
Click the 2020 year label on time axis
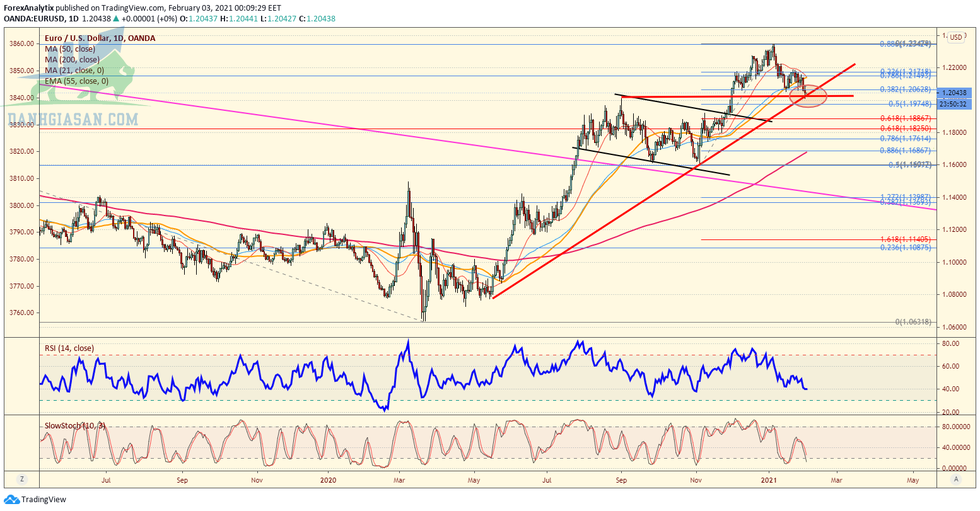click(x=328, y=480)
